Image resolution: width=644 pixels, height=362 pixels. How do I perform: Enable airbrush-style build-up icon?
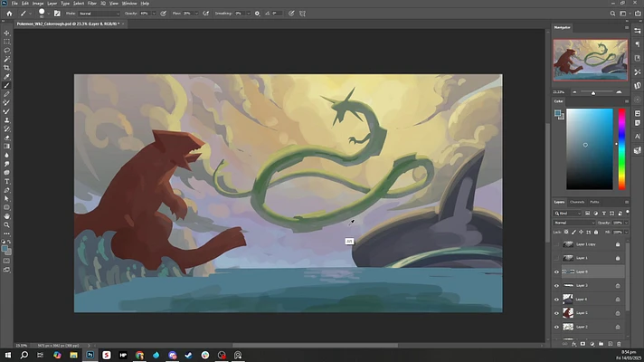tap(205, 14)
